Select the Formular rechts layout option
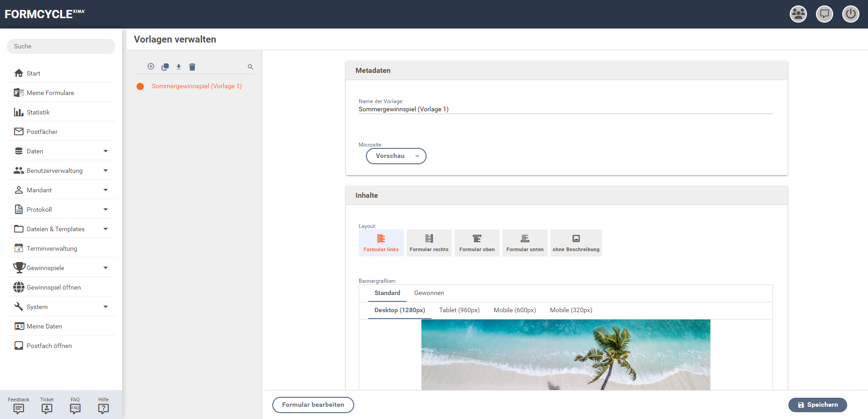Viewport: 868px width, 419px height. pyautogui.click(x=429, y=243)
